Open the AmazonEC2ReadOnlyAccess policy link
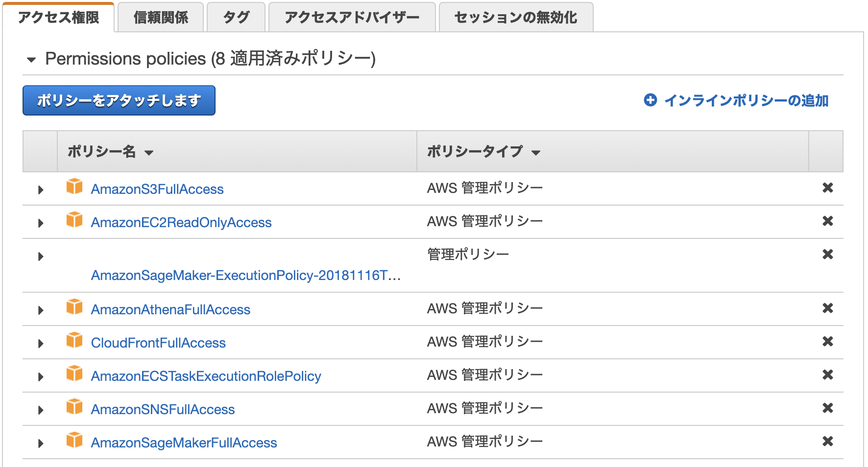 click(181, 222)
